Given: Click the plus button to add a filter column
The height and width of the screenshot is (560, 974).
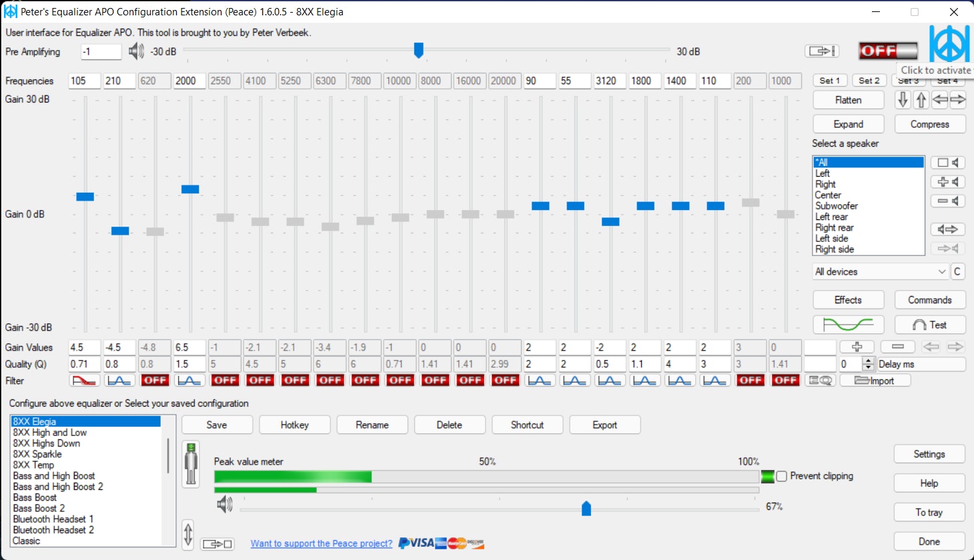Looking at the screenshot, I should (x=857, y=347).
